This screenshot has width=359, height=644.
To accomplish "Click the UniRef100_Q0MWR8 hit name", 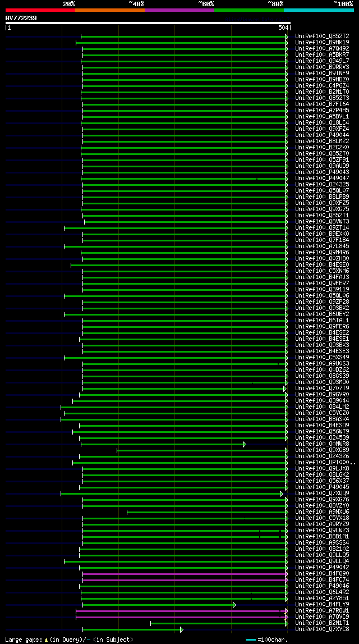I will pyautogui.click(x=322, y=444).
